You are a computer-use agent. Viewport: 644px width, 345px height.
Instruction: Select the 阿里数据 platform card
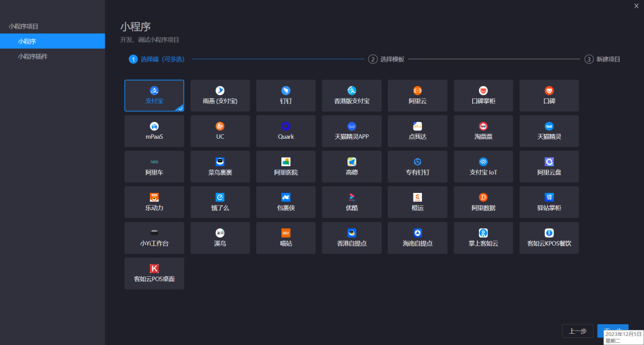tap(483, 202)
